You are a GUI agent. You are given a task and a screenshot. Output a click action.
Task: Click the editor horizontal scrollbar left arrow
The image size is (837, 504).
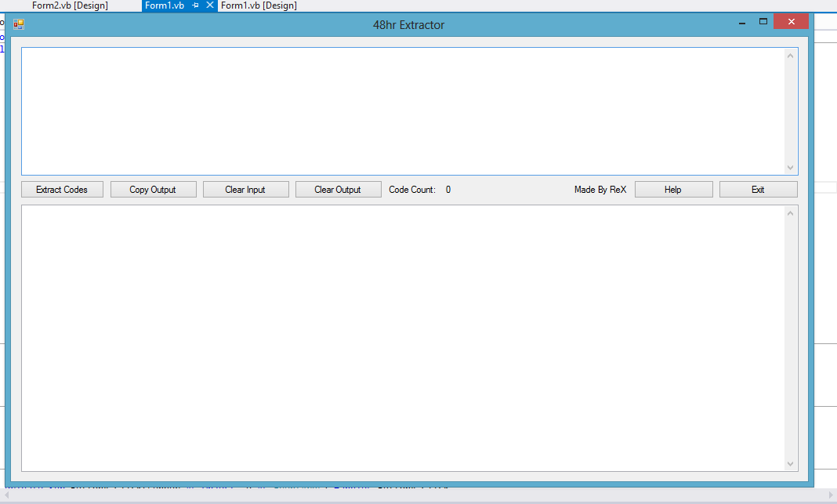(x=6, y=495)
